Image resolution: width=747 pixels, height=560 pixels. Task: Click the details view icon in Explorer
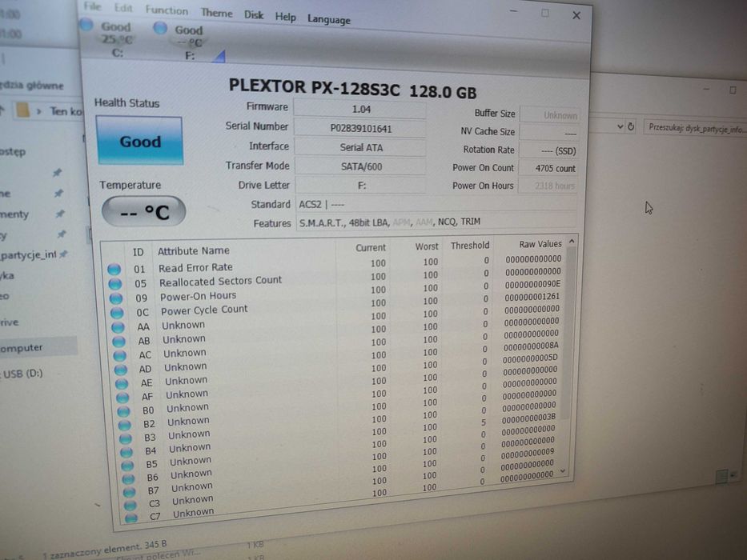[x=721, y=475]
